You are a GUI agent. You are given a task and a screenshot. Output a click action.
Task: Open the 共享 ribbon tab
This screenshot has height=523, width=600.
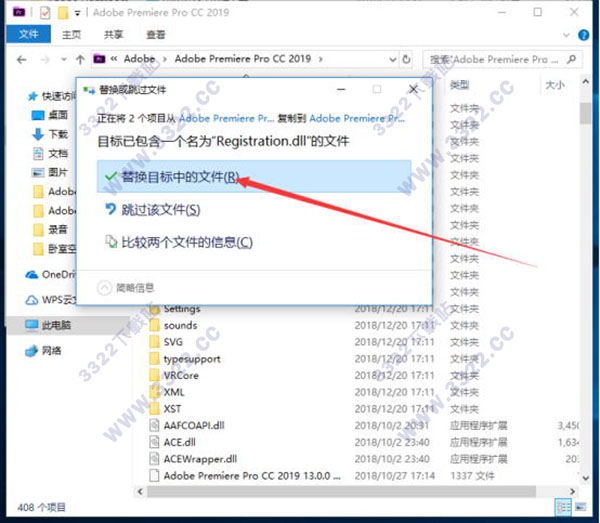click(x=114, y=35)
